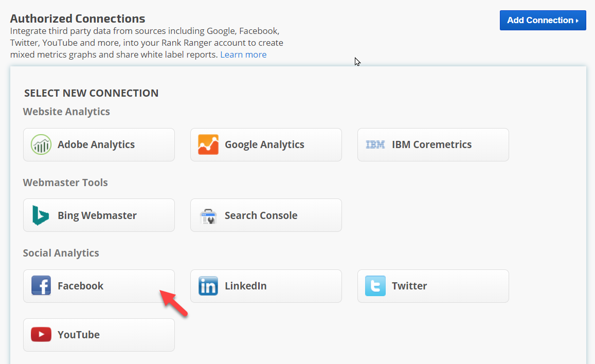Select the Adobe Analytics connection label

pos(96,145)
